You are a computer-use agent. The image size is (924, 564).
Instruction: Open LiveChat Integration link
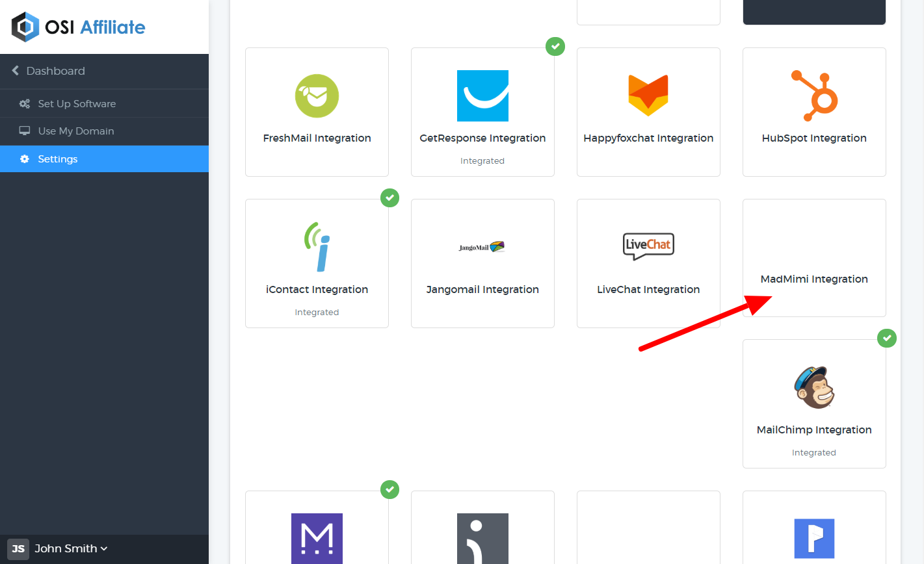[x=648, y=290]
